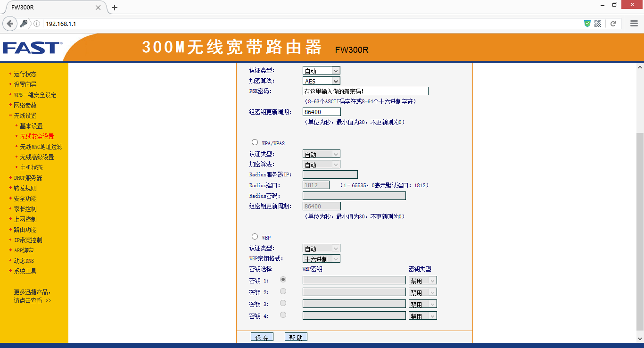Image resolution: width=644 pixels, height=348 pixels.
Task: Open the QR code icon in address bar
Action: tap(598, 24)
